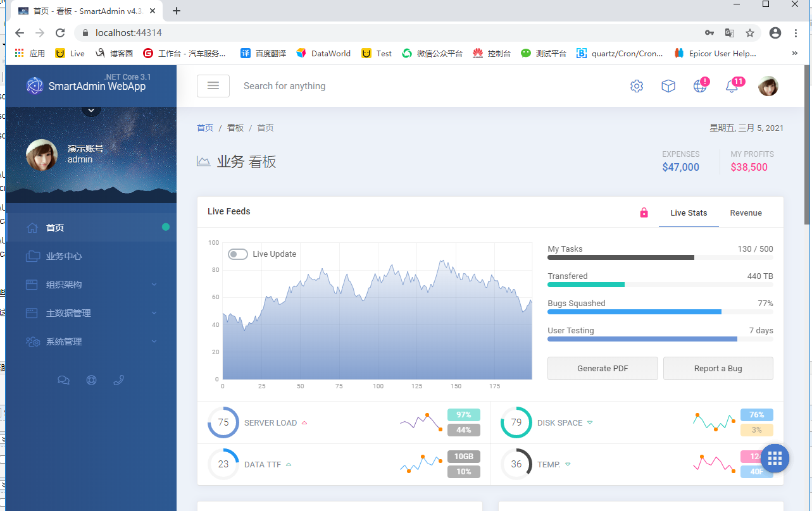Click the DISK SPACE 79 circular gauge
812x511 pixels.
click(516, 422)
